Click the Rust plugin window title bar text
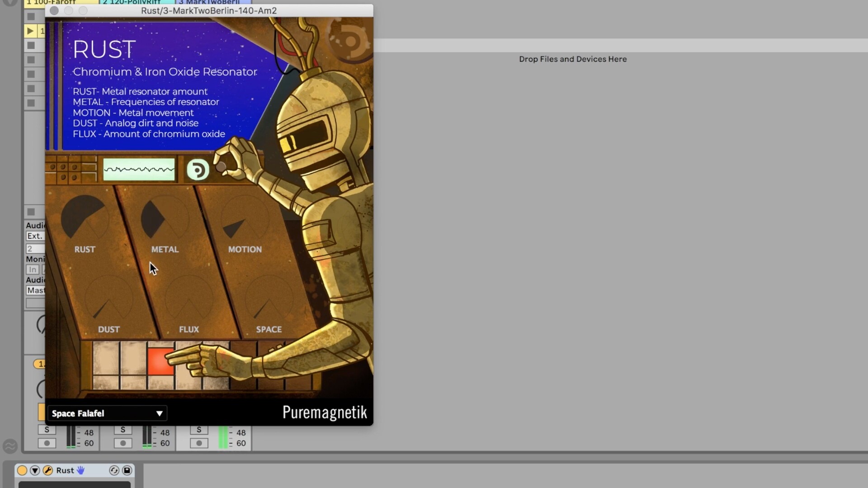Viewport: 868px width, 488px height. coord(209,10)
